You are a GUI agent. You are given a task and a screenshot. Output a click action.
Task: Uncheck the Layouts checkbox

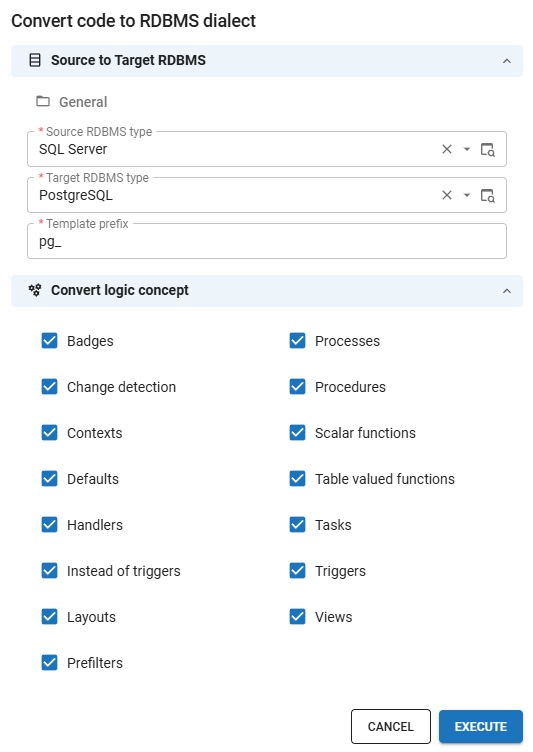[x=49, y=617]
